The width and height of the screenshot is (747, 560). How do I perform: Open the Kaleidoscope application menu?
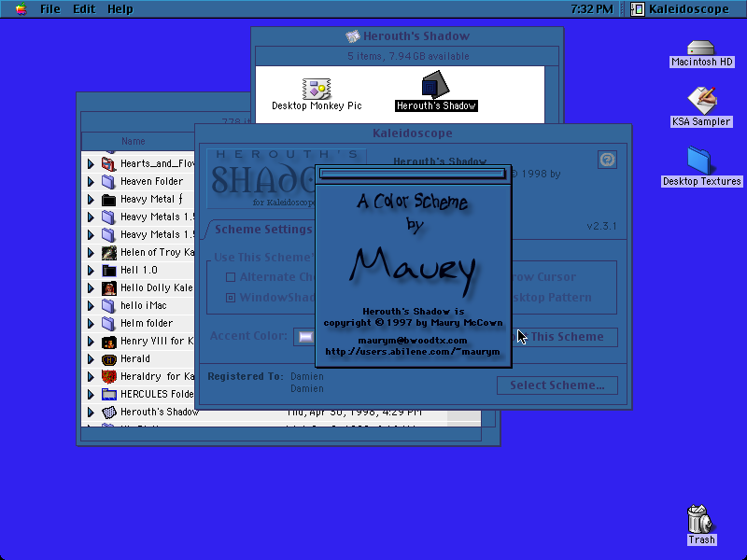(681, 9)
